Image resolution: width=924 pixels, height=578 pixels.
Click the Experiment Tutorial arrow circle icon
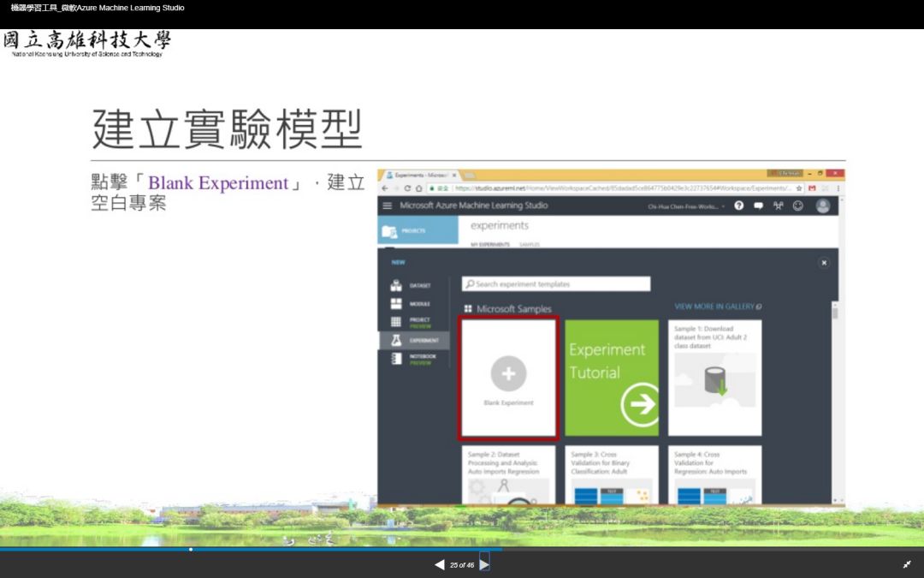641,404
